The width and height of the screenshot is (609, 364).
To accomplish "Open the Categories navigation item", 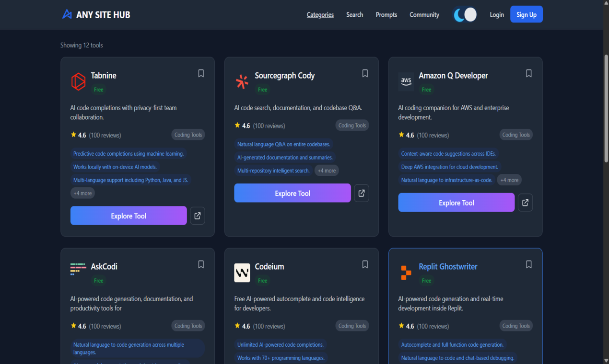I will coord(320,14).
